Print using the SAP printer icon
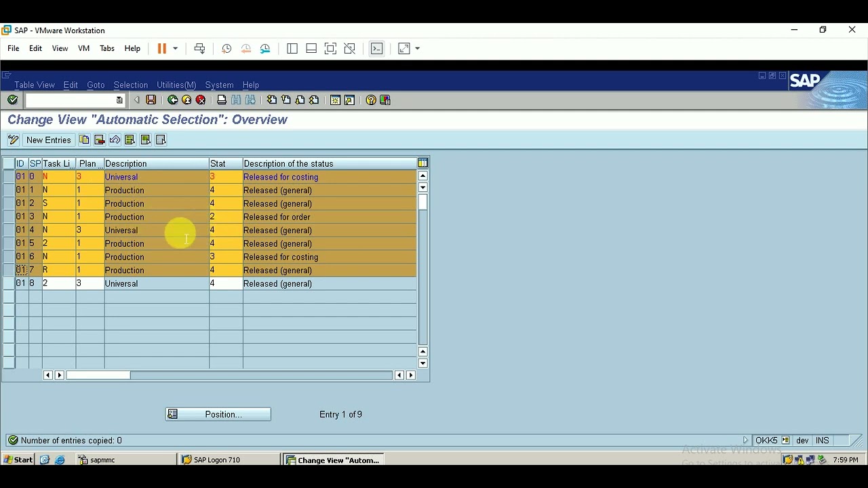The image size is (868, 488). 222,100
